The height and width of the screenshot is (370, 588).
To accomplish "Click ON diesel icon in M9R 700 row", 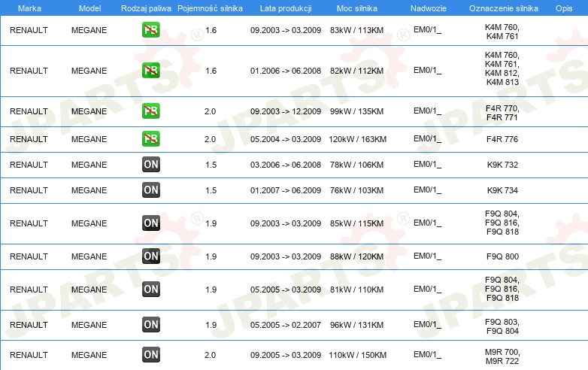I will tap(151, 355).
